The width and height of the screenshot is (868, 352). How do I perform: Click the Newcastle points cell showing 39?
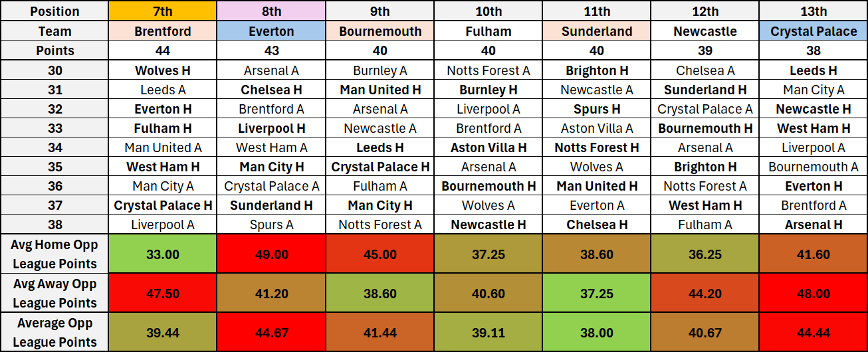coord(705,50)
